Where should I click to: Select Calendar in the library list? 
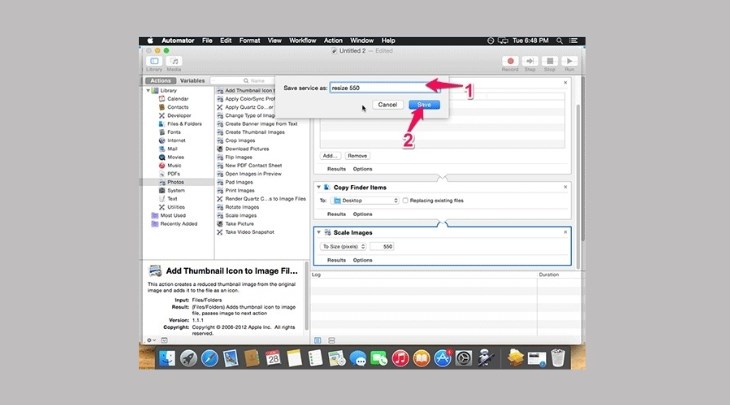click(178, 99)
